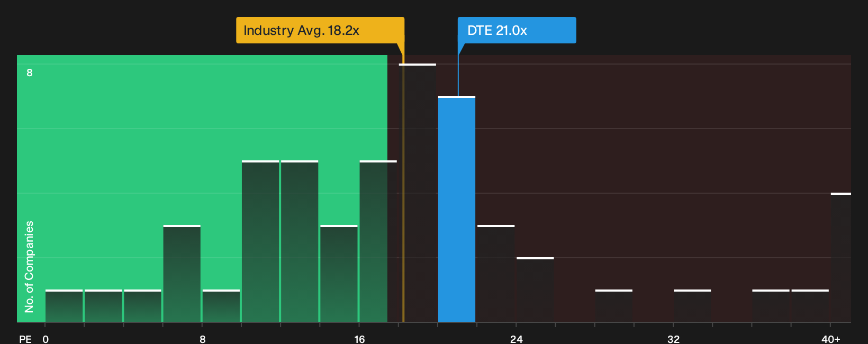868x344 pixels.
Task: Click the DTE 21.0x label
Action: tap(517, 30)
